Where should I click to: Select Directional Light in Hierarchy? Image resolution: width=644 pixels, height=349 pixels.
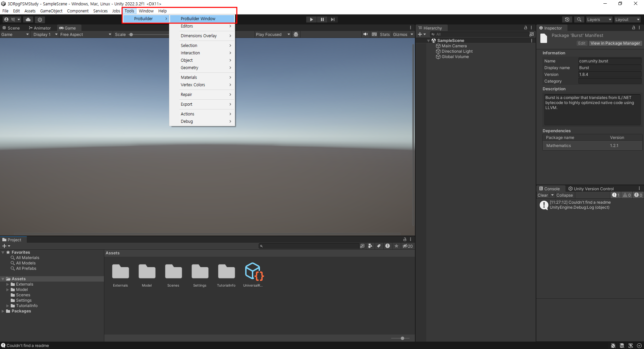click(x=457, y=51)
